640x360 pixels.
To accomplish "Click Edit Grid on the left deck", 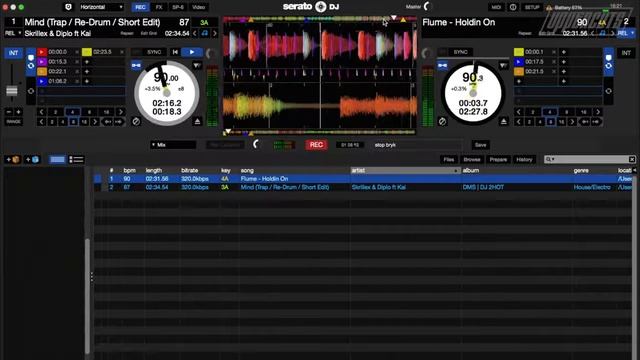I will [x=149, y=33].
